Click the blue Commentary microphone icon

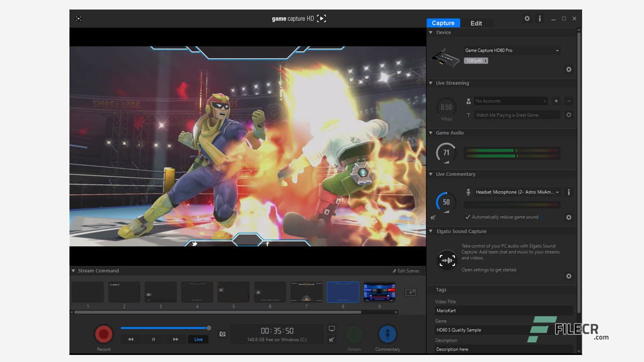click(x=387, y=334)
